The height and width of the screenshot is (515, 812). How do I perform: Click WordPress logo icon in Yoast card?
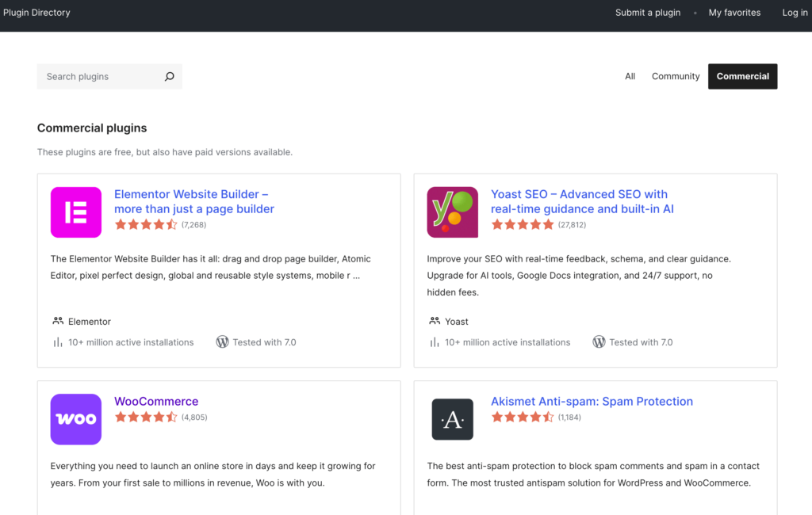click(599, 341)
